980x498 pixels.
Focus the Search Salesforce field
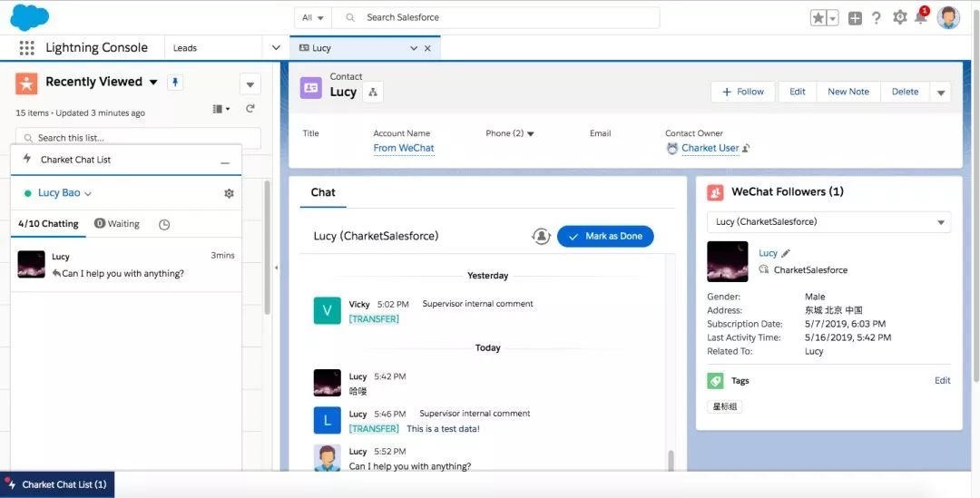[495, 17]
